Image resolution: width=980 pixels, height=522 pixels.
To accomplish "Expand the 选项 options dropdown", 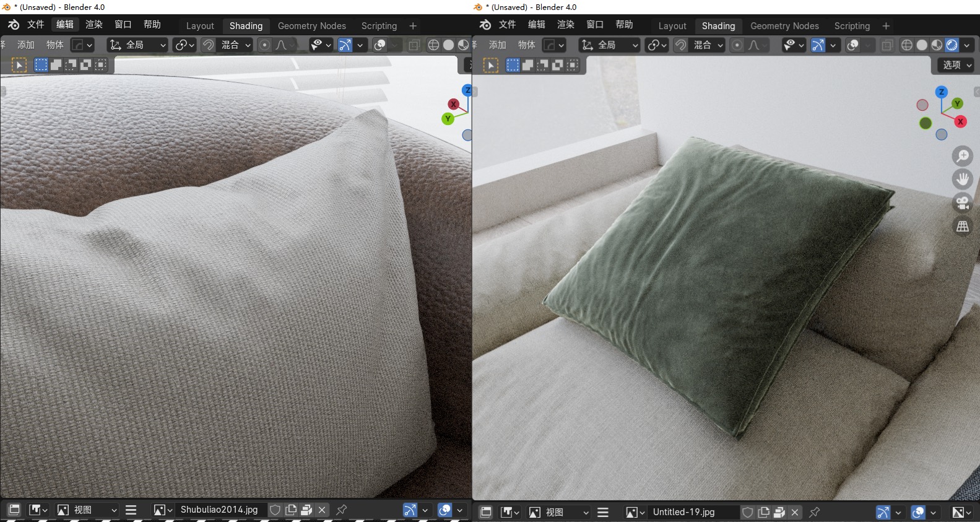I will (956, 65).
